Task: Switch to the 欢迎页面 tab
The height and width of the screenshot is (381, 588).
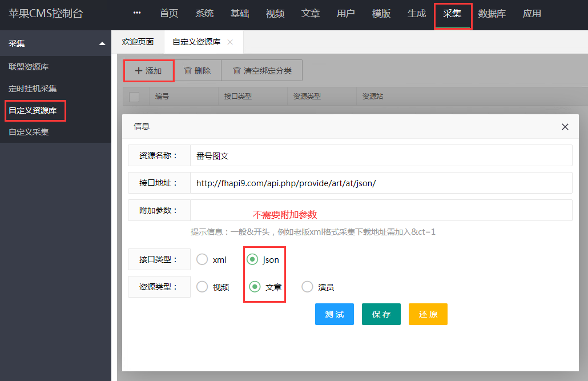Action: (138, 42)
